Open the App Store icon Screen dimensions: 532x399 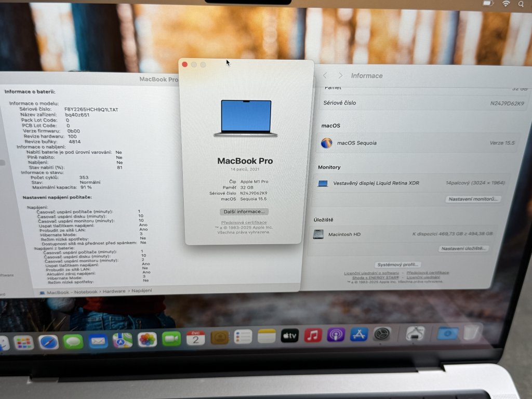pos(359,334)
